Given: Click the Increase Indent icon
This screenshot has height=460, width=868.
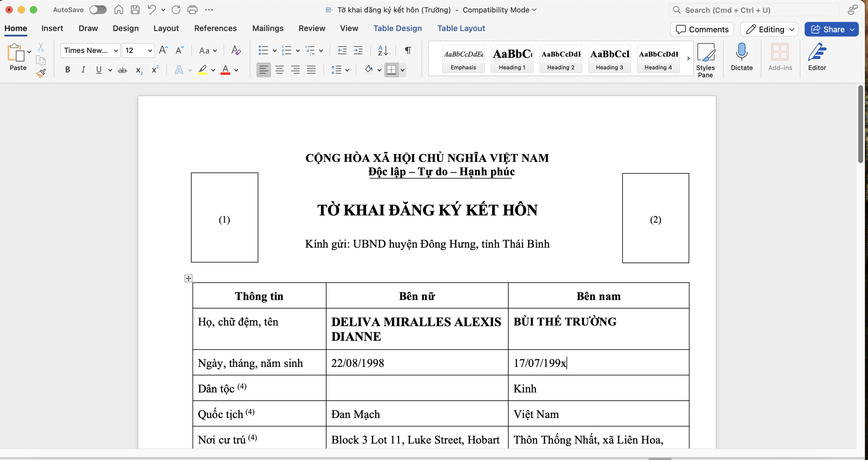Looking at the screenshot, I should coord(358,50).
